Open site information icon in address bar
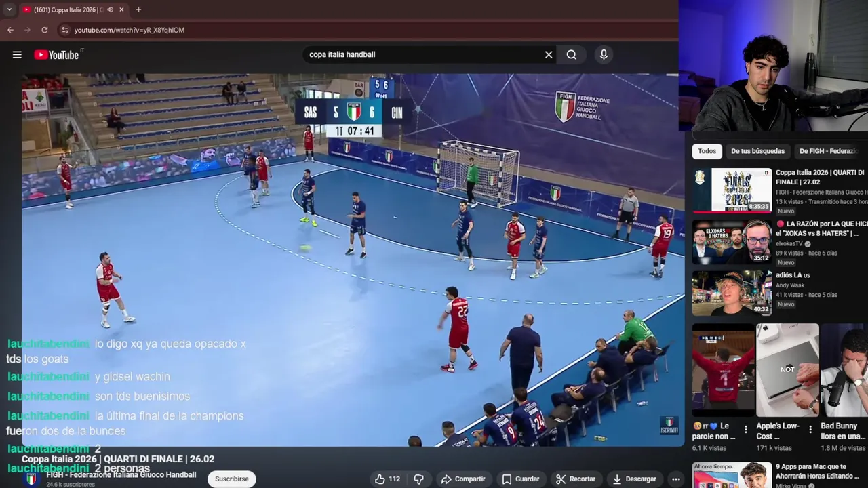 pyautogui.click(x=64, y=30)
